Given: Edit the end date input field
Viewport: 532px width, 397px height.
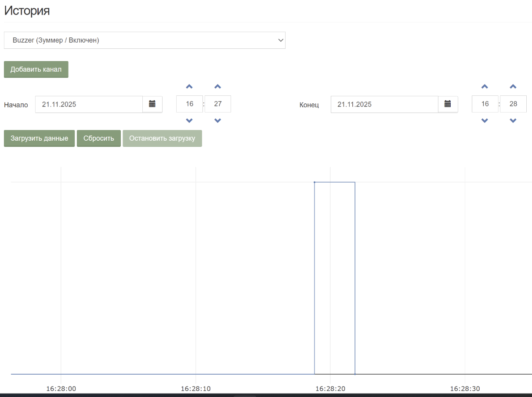Looking at the screenshot, I should click(384, 104).
